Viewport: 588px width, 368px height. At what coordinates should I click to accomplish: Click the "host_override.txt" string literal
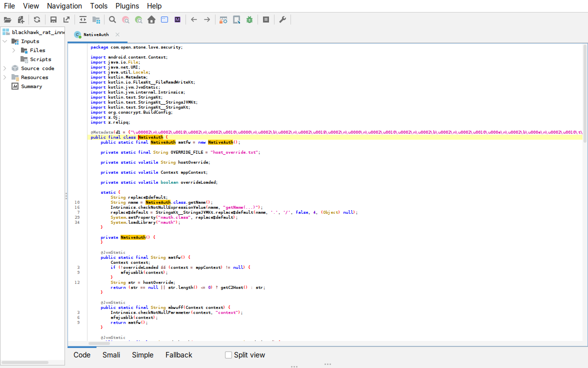point(234,152)
